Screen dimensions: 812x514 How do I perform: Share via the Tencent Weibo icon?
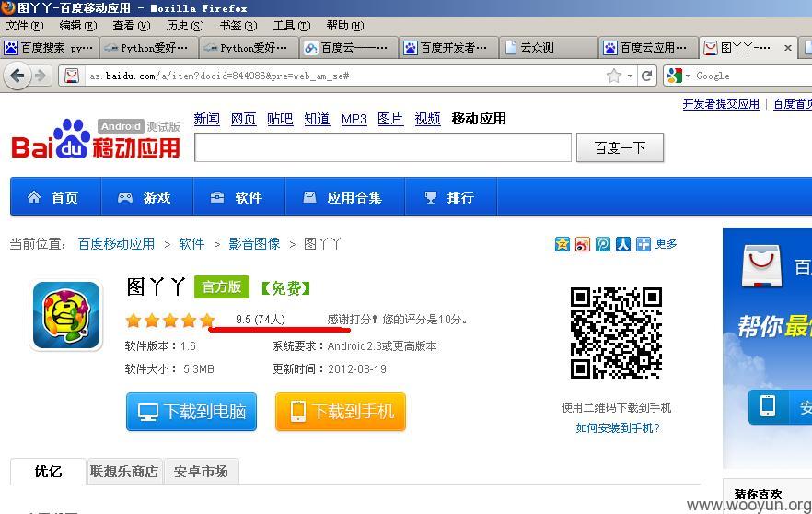(x=603, y=243)
